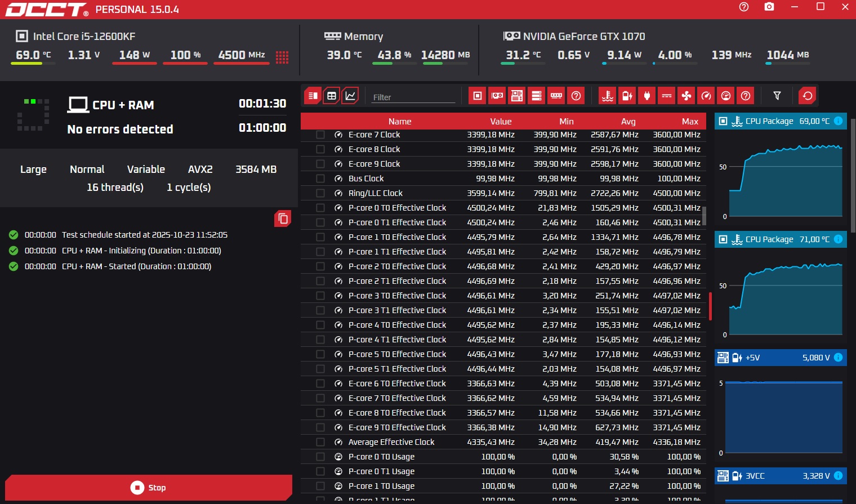856x504 pixels.
Task: Tick the checkbox for Bus Clock
Action: coord(320,179)
